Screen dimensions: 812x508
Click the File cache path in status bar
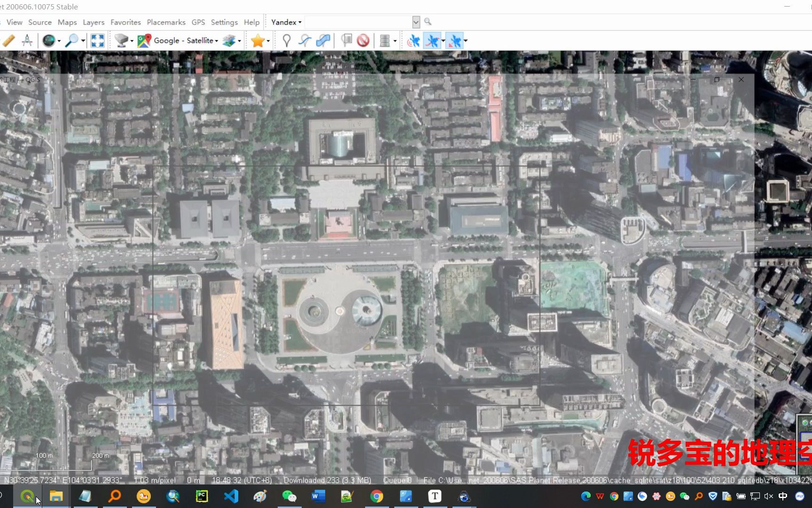click(x=617, y=480)
